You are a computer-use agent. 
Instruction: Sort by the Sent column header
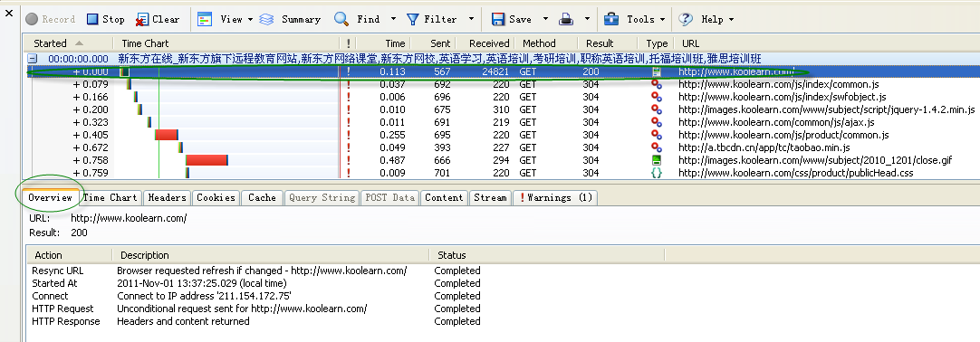[433, 43]
